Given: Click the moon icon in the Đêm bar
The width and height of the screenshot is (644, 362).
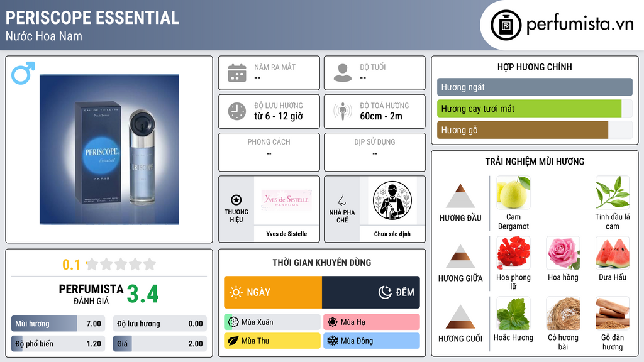Looking at the screenshot, I should point(385,292).
